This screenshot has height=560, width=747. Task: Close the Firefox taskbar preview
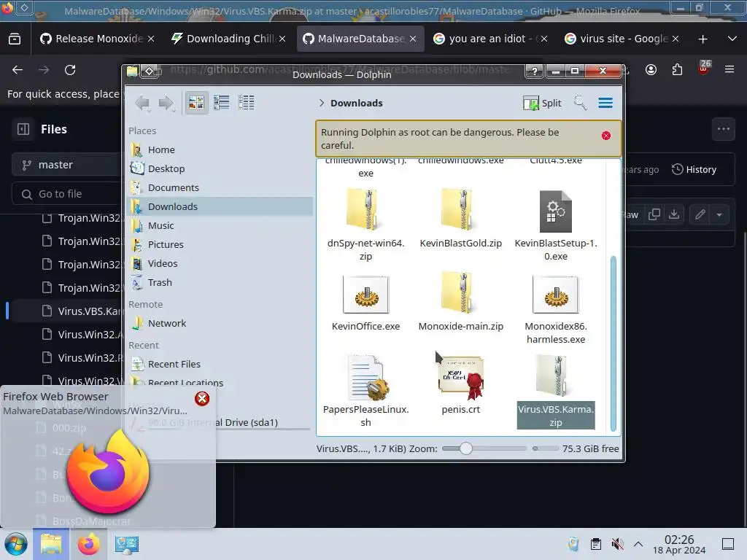coord(202,399)
